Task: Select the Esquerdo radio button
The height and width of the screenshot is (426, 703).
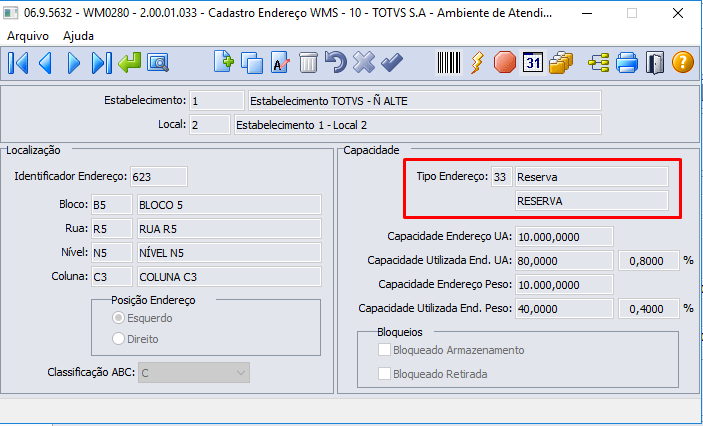Action: 118,318
